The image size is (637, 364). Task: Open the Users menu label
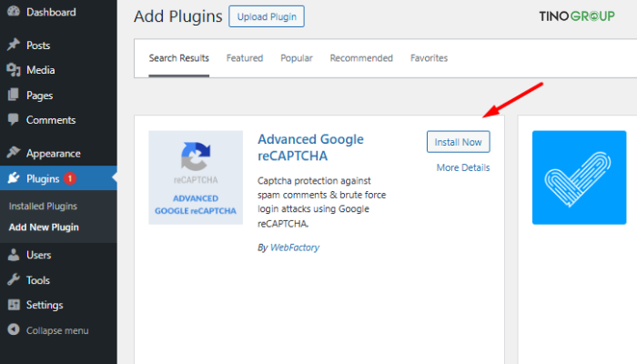(38, 255)
